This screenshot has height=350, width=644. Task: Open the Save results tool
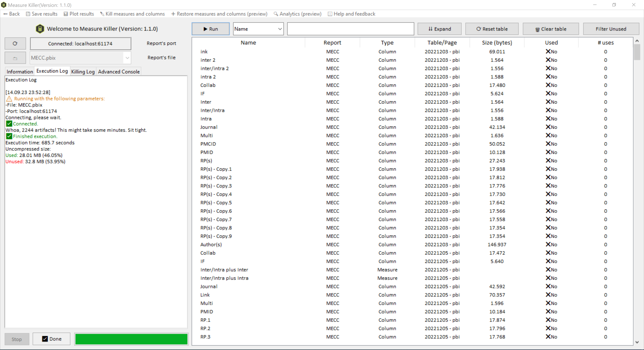click(41, 14)
